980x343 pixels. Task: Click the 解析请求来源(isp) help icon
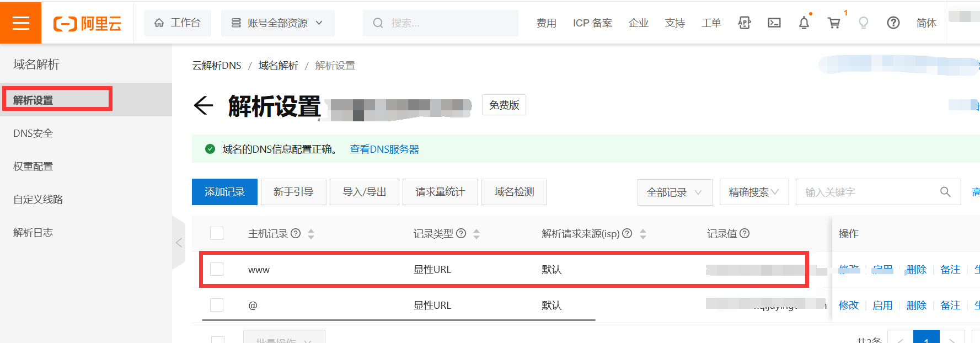click(x=627, y=233)
